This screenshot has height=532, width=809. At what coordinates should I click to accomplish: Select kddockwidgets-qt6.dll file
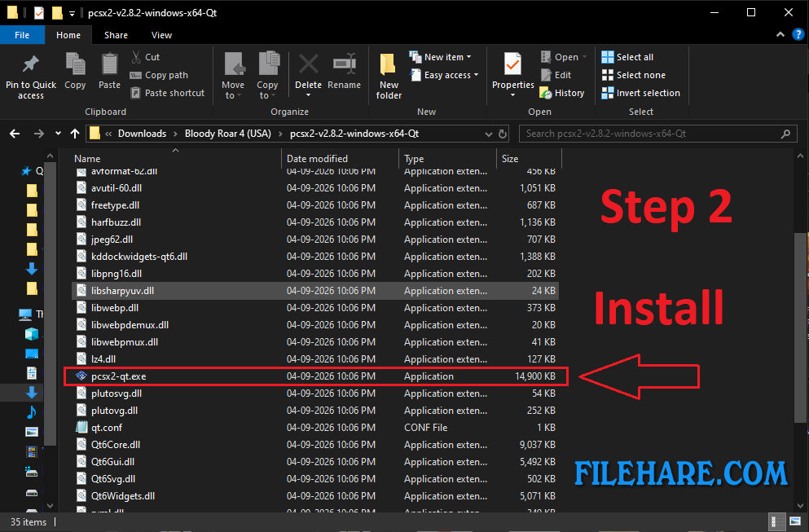pyautogui.click(x=315, y=257)
